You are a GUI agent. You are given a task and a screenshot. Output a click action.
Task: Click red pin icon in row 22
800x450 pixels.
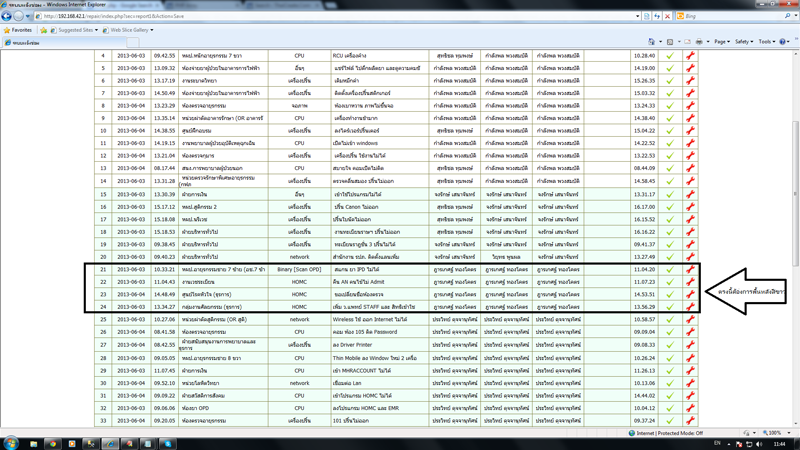point(690,282)
